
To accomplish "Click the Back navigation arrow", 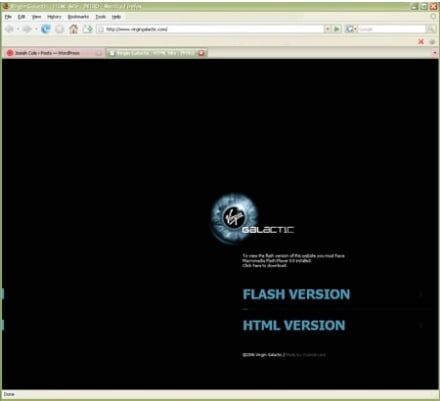I will pyautogui.click(x=9, y=29).
